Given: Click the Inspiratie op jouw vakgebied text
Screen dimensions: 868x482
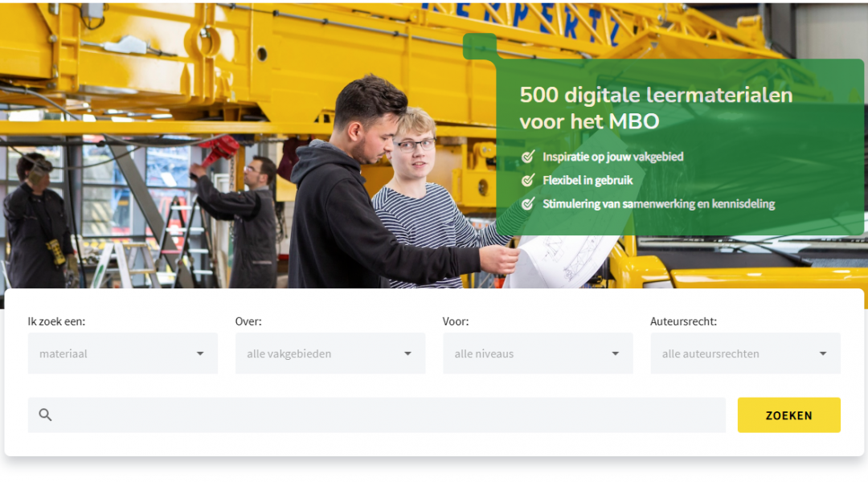Looking at the screenshot, I should [612, 157].
